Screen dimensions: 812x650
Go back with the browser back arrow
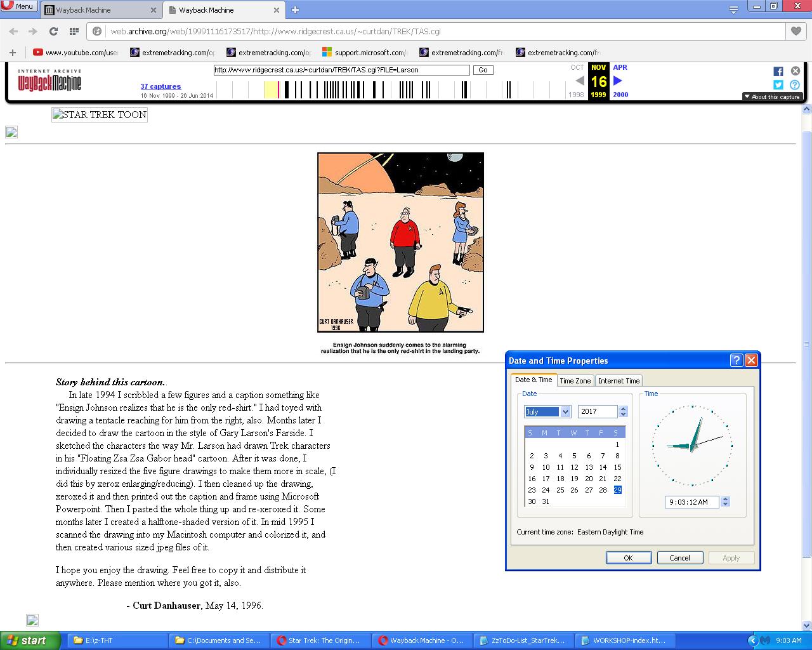[13, 31]
